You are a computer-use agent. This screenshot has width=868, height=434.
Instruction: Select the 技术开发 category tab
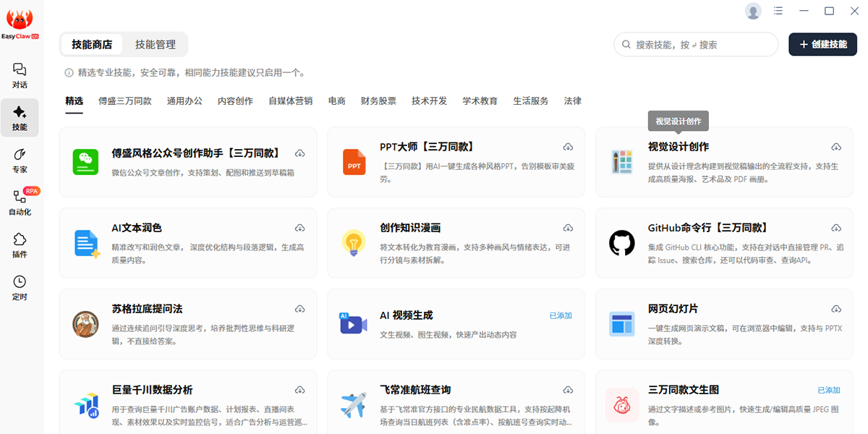pos(430,101)
